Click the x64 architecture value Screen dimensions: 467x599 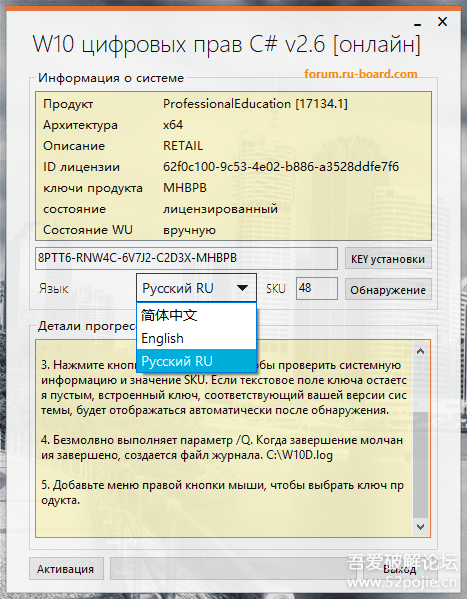[173, 125]
